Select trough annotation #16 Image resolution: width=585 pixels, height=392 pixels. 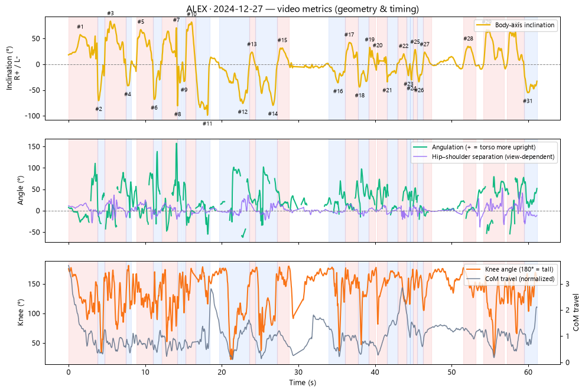pos(338,92)
